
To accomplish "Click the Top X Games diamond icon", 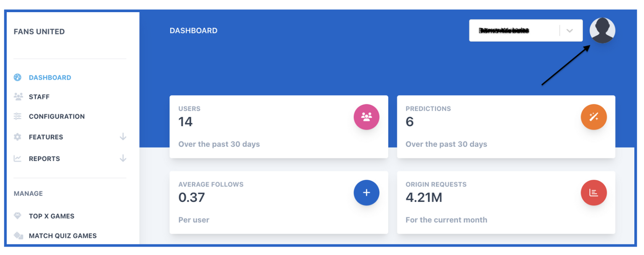I will point(18,216).
